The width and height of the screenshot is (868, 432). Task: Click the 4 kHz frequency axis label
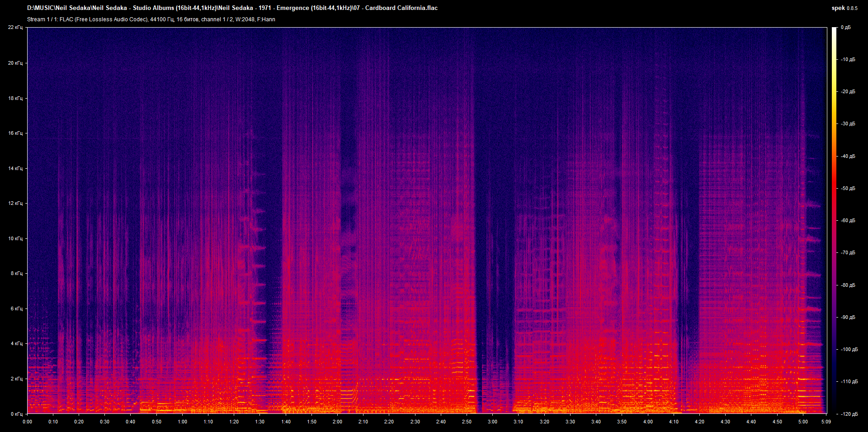pyautogui.click(x=16, y=343)
